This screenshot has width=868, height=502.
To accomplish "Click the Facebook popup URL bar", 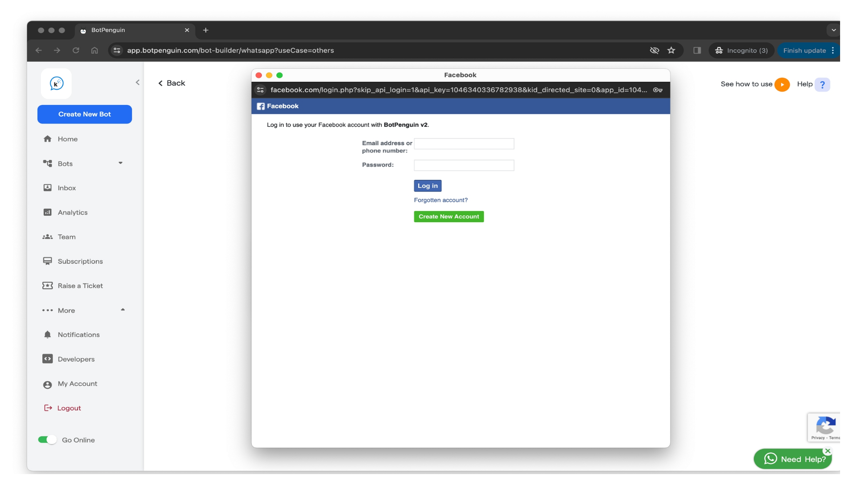I will tap(458, 90).
